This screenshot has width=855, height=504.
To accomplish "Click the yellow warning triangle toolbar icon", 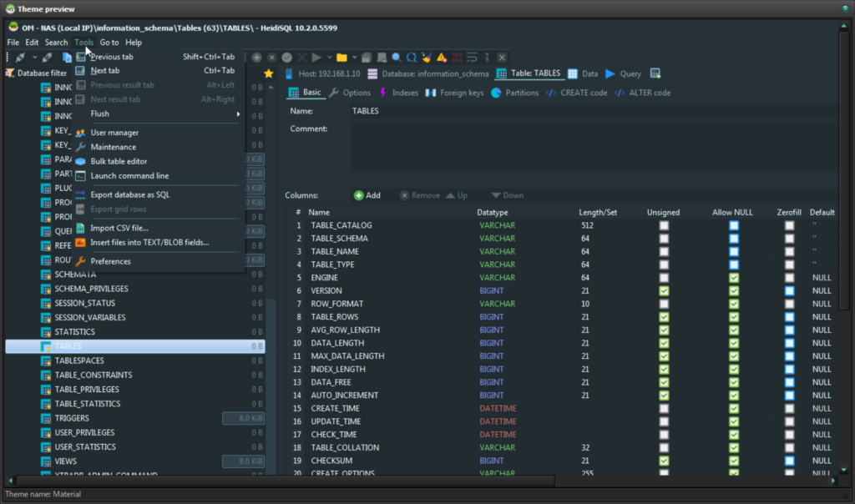I will (x=442, y=58).
